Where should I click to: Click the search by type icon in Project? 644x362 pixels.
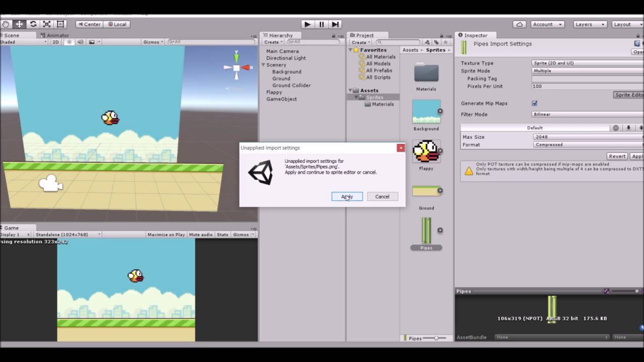click(x=427, y=42)
